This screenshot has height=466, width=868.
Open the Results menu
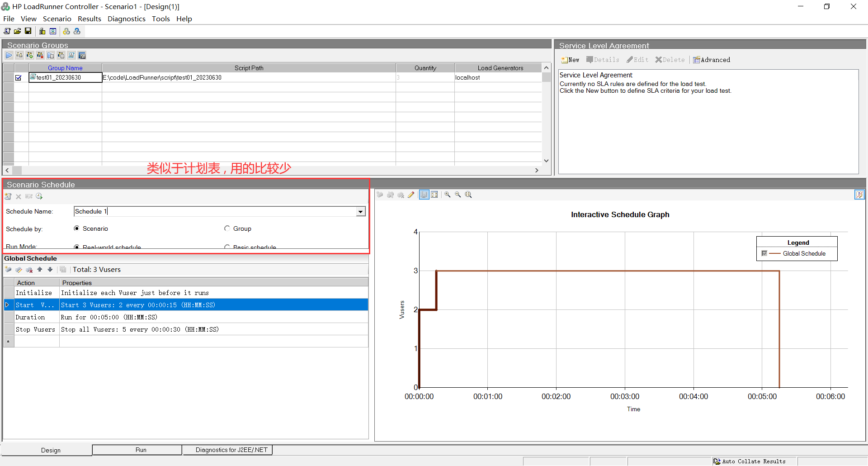coord(90,19)
